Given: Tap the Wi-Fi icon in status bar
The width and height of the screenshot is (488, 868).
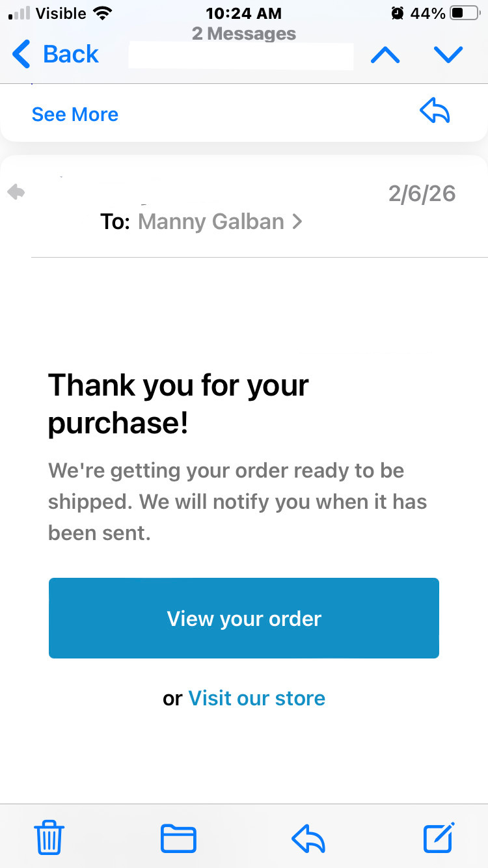Looking at the screenshot, I should point(103,13).
